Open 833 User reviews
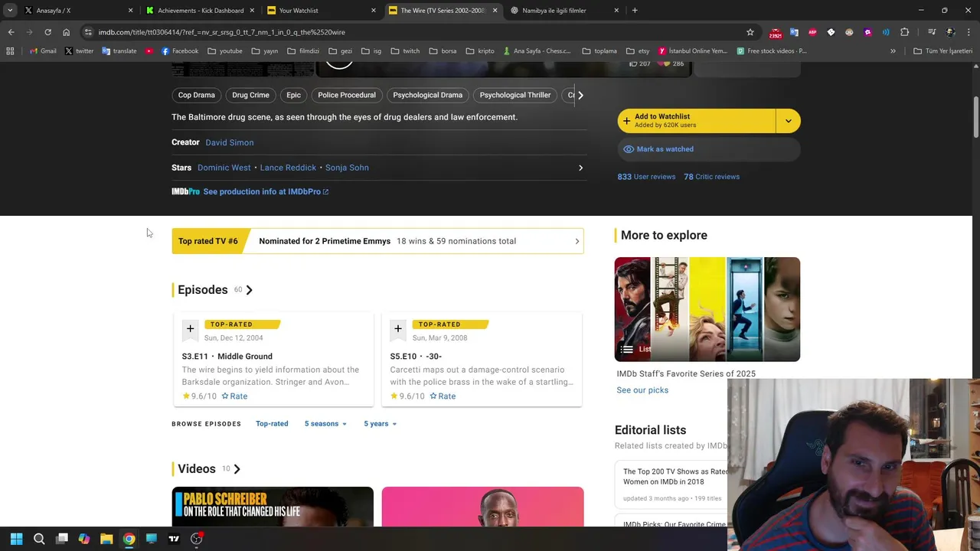980x551 pixels. click(x=646, y=177)
